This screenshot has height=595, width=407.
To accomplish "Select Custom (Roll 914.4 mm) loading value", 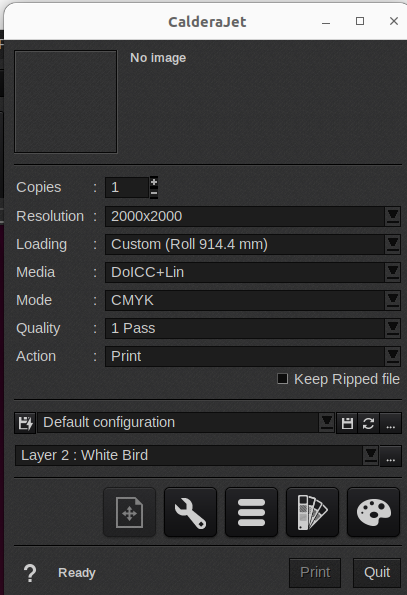I will pyautogui.click(x=189, y=244).
